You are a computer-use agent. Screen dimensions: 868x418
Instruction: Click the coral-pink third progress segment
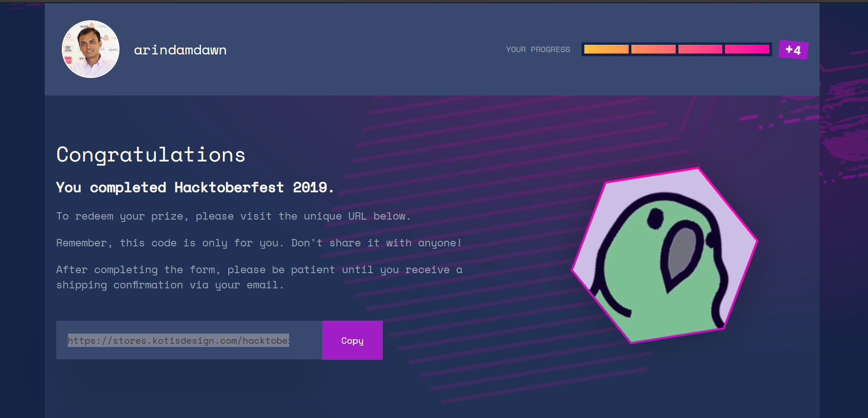tap(700, 49)
